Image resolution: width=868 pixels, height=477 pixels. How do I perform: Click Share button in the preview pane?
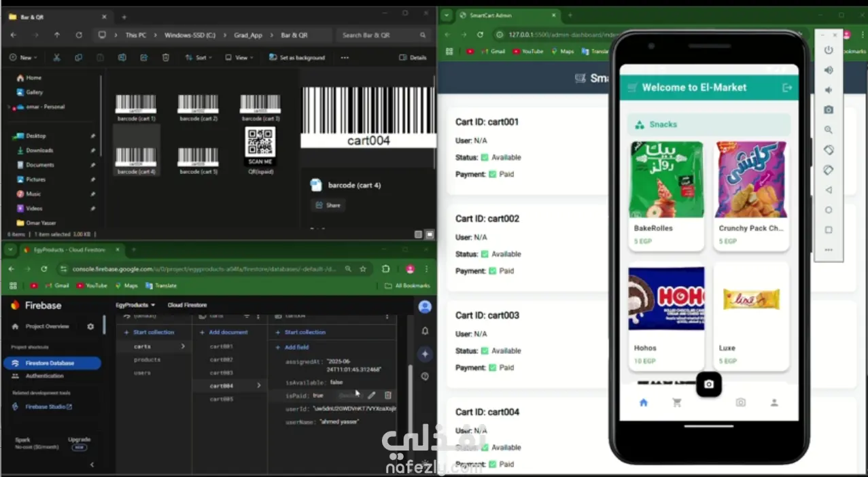coord(328,205)
